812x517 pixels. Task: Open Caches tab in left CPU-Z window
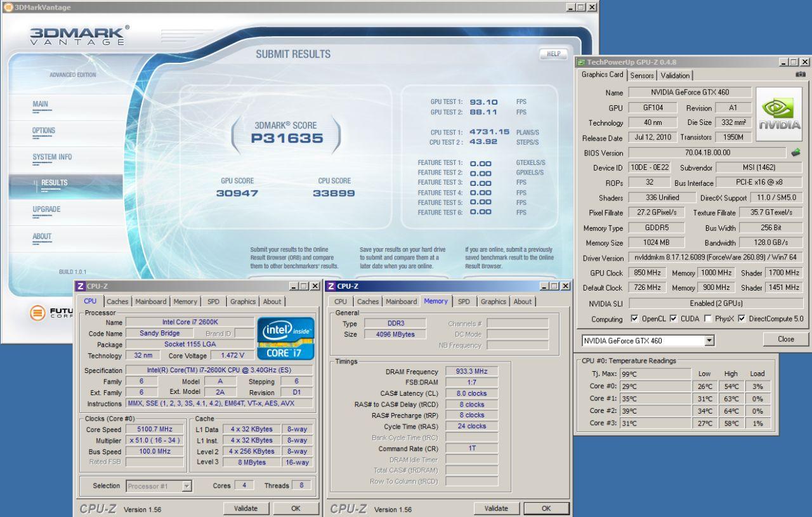click(x=117, y=301)
